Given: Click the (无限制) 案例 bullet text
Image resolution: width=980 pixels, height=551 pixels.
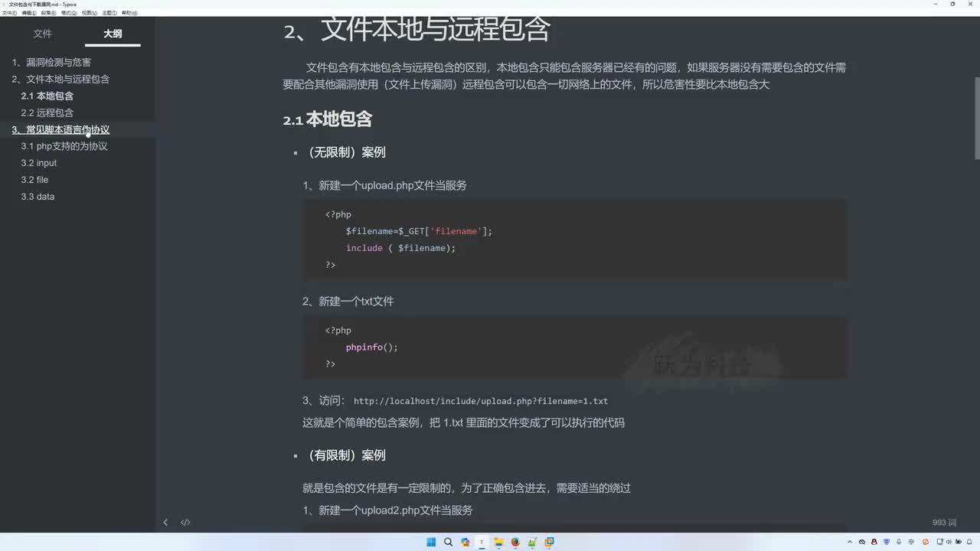Looking at the screenshot, I should 346,152.
